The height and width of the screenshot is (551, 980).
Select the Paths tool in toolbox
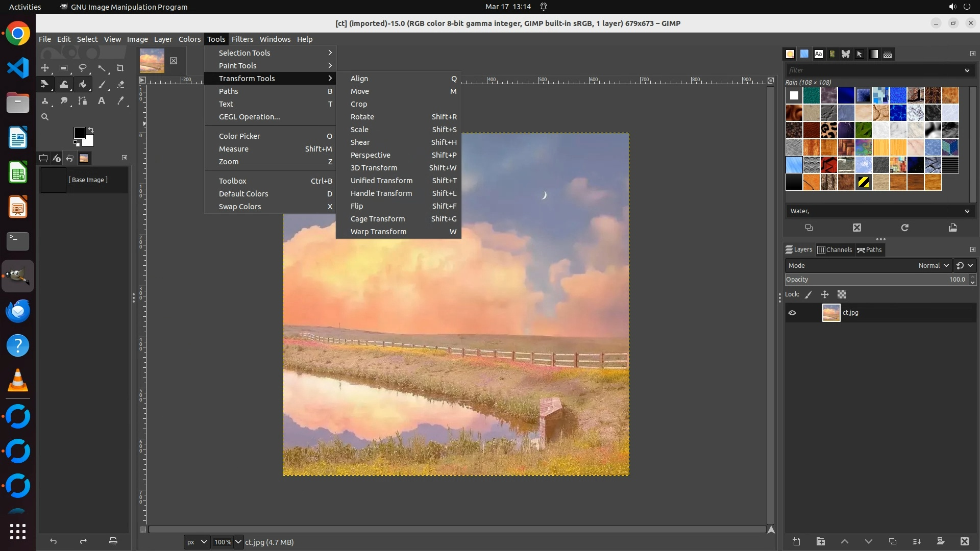83,101
